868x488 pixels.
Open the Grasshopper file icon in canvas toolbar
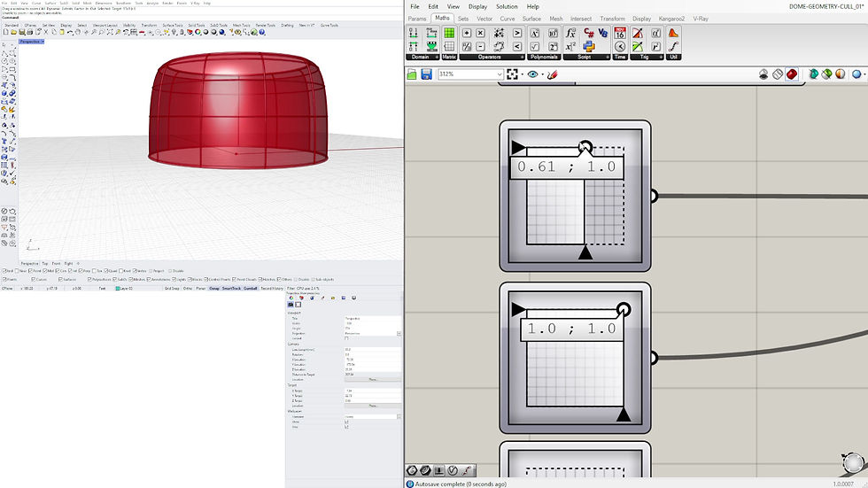[412, 74]
